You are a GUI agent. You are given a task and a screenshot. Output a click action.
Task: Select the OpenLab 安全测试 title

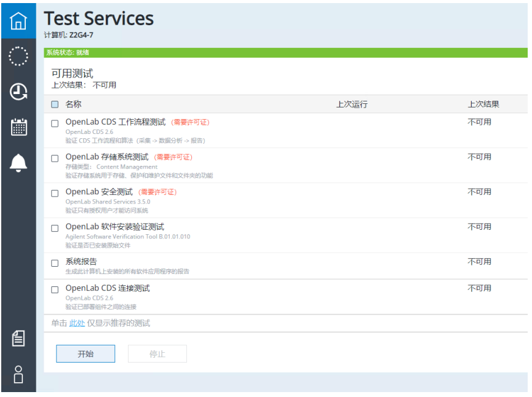point(99,192)
